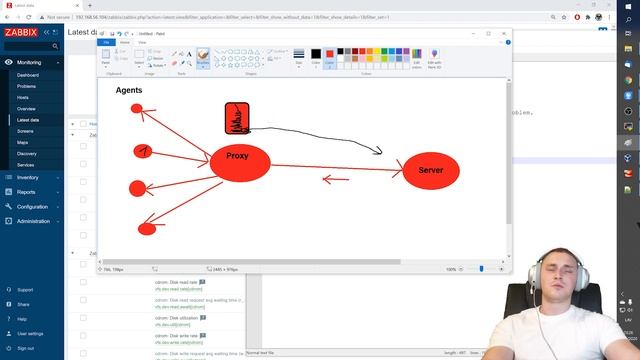Open the Select dropdown in Paint

point(139,64)
